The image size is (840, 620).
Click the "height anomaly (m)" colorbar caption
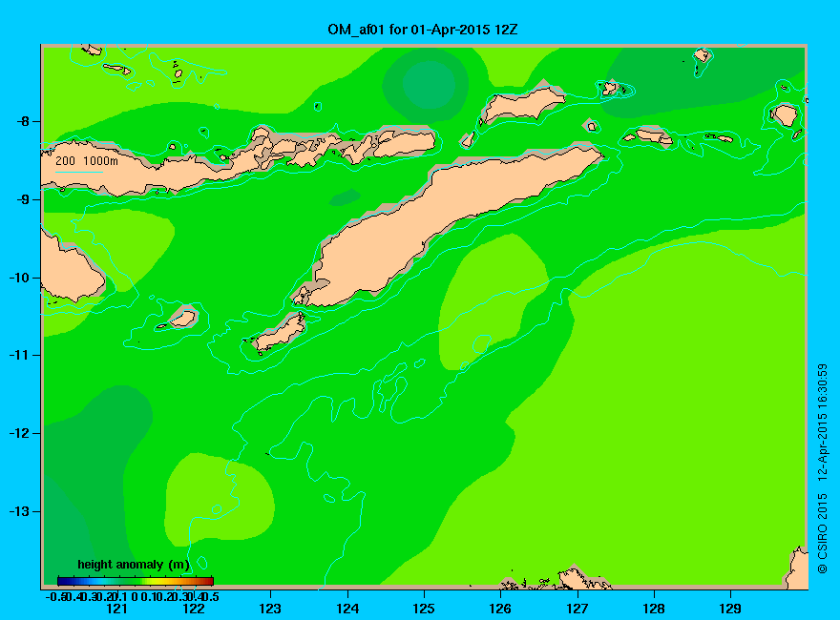coord(134,565)
